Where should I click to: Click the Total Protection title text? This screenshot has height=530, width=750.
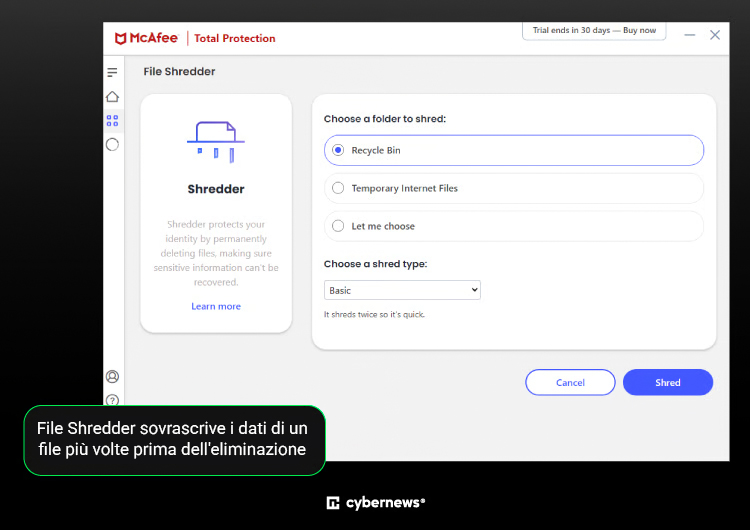(235, 38)
